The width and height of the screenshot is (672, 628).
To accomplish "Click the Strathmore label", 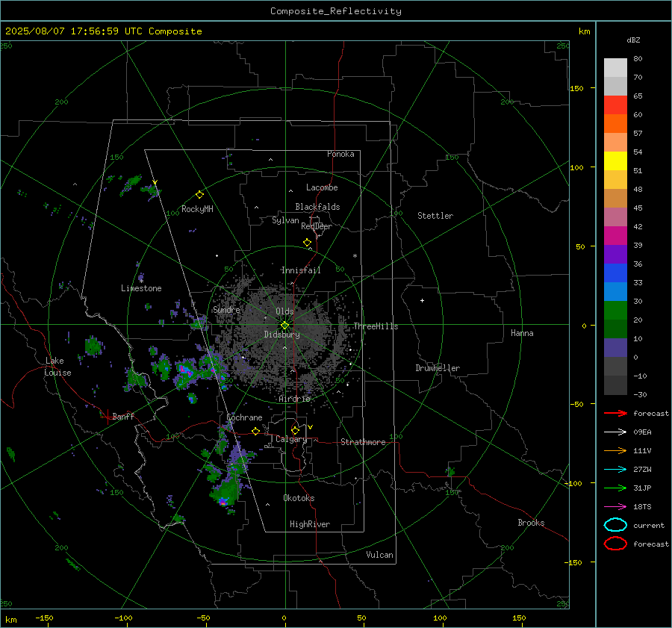I will [364, 442].
